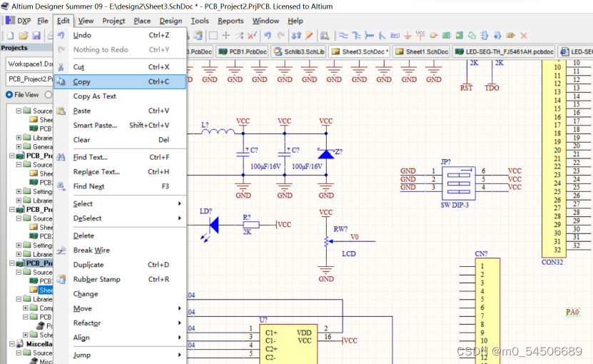This screenshot has height=364, width=593.
Task: Open the Align submenu
Action: (x=121, y=338)
